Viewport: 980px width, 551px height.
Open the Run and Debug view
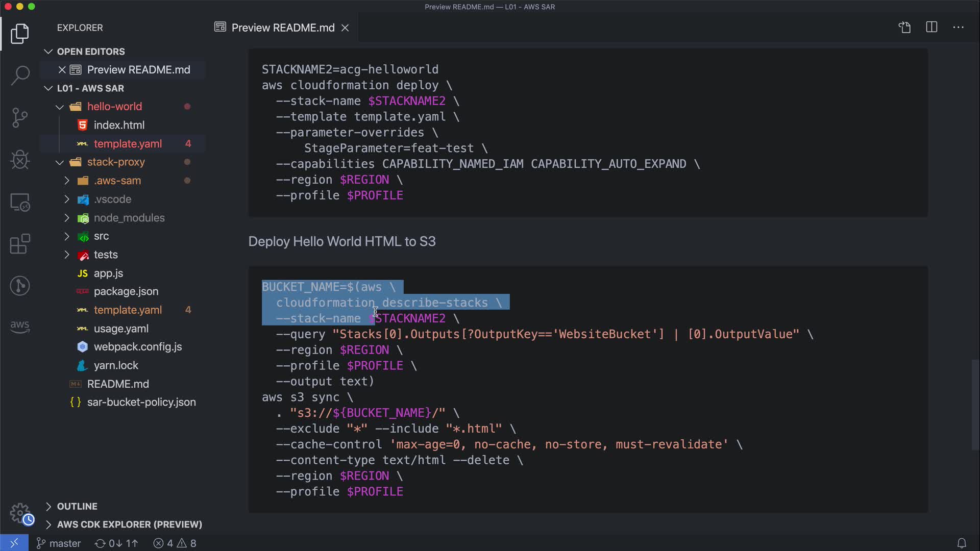coord(20,160)
